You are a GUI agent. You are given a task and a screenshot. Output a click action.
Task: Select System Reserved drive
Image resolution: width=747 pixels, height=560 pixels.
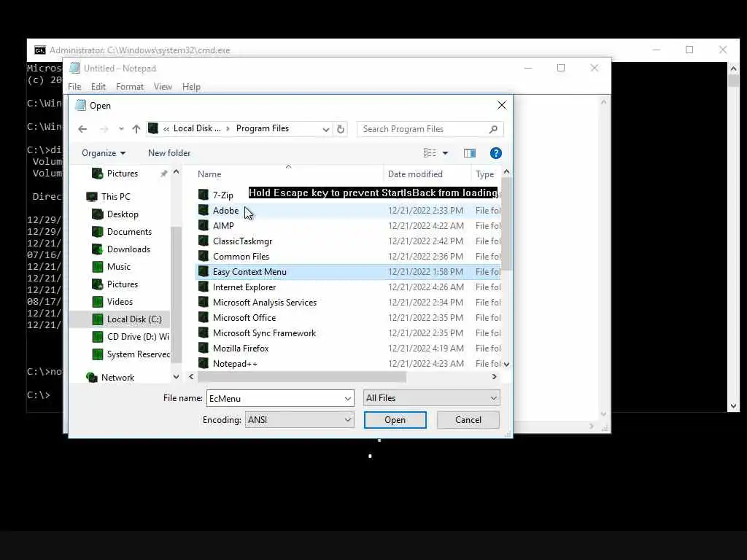pos(138,354)
